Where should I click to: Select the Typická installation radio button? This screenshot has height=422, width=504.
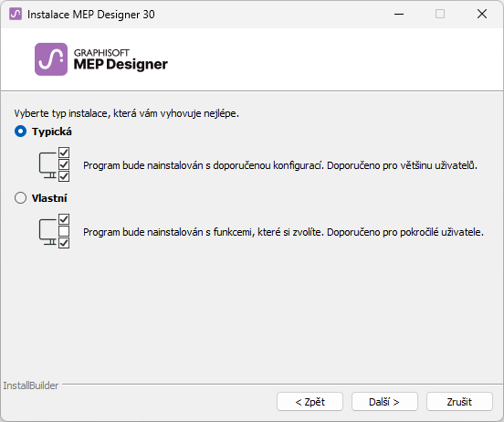21,132
